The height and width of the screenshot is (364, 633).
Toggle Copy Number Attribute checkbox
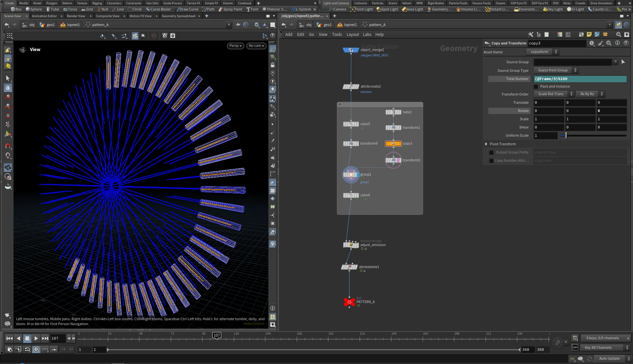pyautogui.click(x=491, y=161)
